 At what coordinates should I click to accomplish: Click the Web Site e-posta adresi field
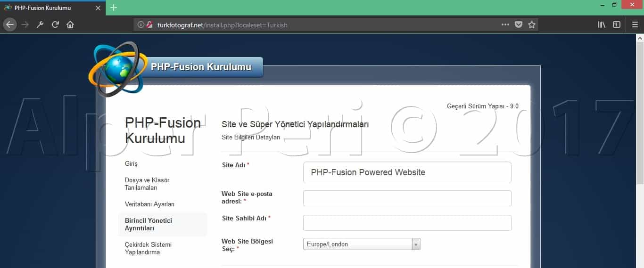coord(407,198)
